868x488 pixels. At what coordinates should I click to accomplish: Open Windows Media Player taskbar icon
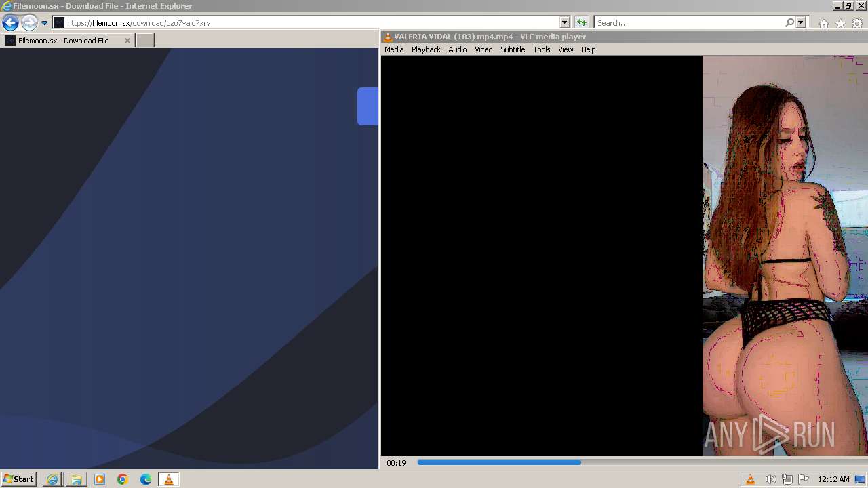(99, 479)
